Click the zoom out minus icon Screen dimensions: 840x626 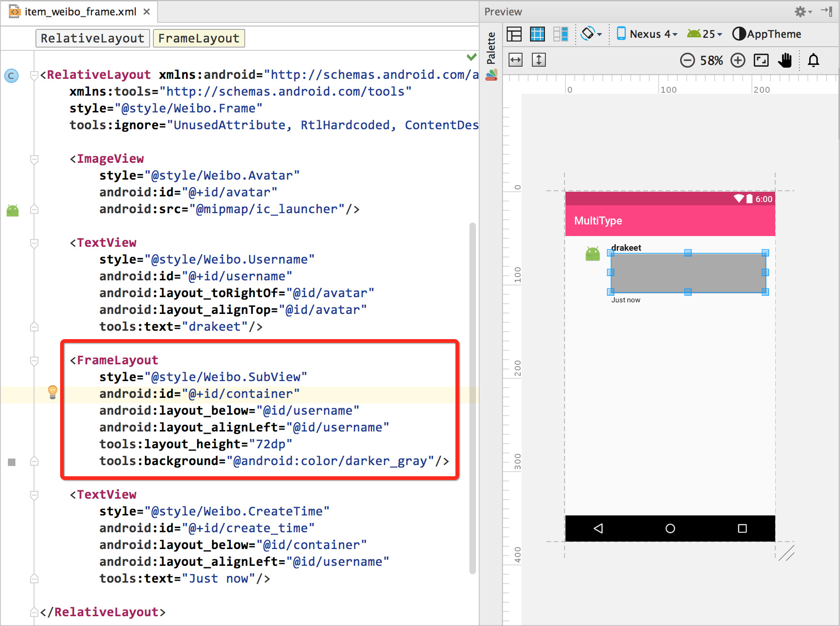coord(687,60)
